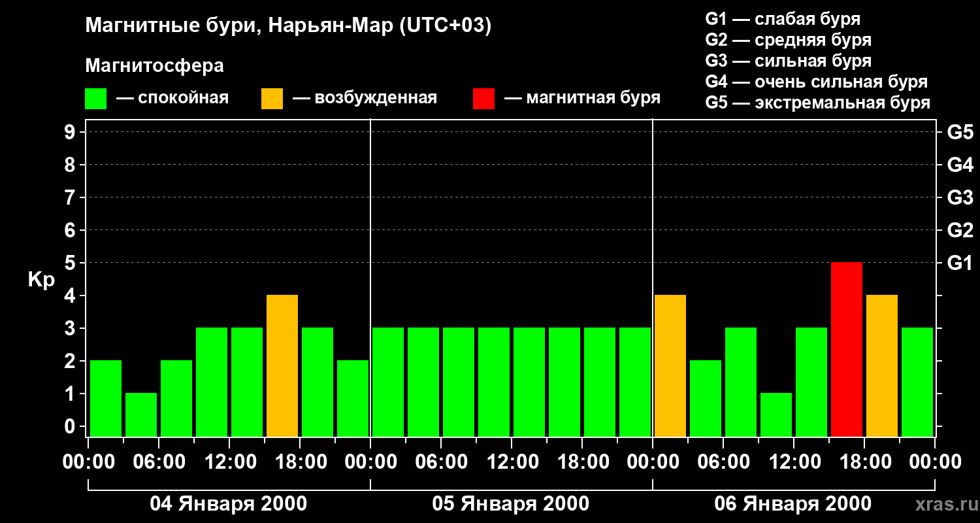
Task: Click the 18:00 time label under 06 Января
Action: (864, 462)
